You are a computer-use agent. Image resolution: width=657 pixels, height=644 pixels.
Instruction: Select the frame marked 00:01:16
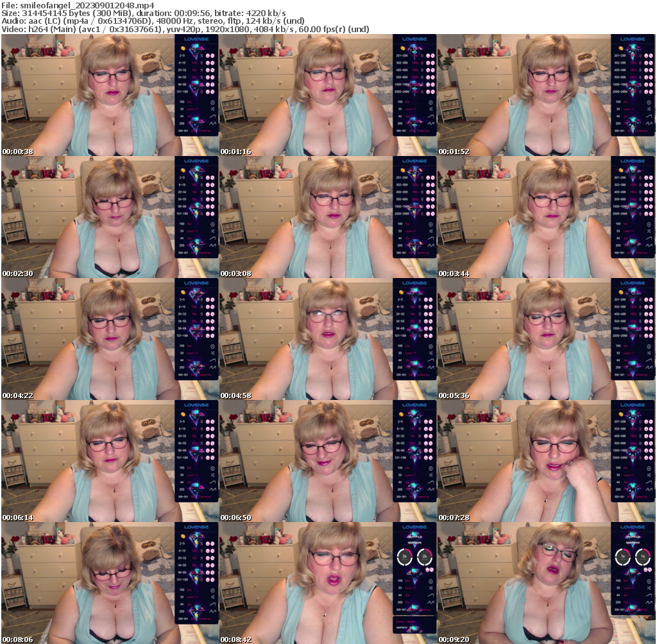tap(328, 95)
